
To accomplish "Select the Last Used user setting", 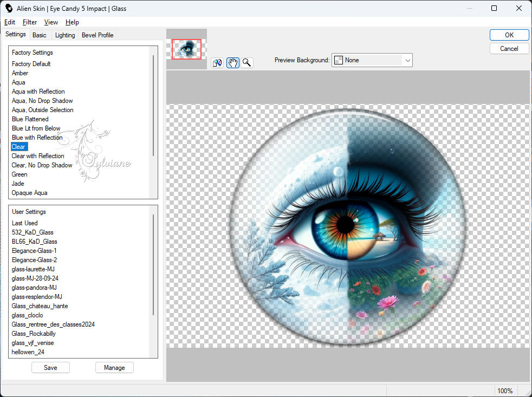I will click(24, 223).
